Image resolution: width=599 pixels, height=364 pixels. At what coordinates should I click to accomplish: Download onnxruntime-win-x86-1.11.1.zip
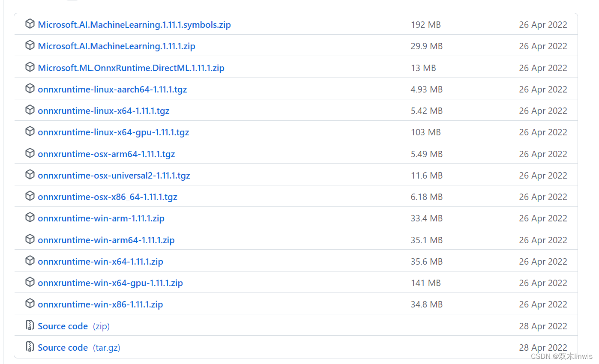click(100, 304)
